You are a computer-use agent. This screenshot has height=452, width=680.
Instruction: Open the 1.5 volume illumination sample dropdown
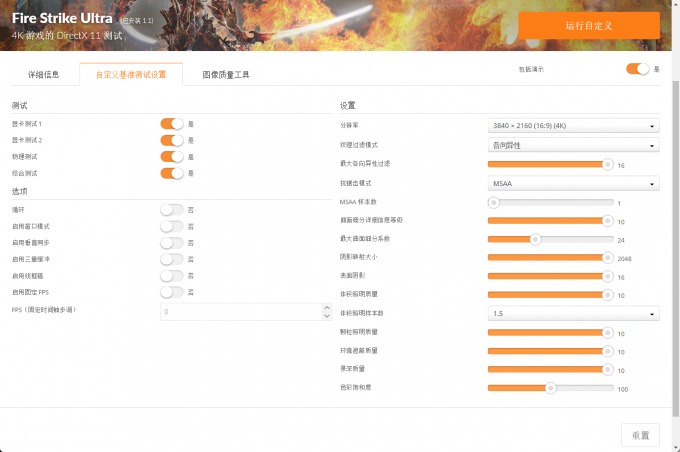point(573,313)
